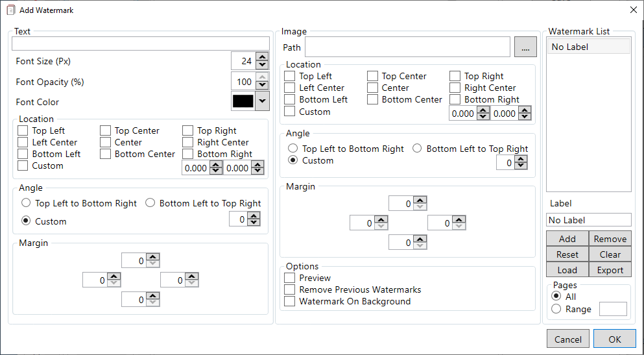Increase Font Size with up arrow
The width and height of the screenshot is (644, 355).
pos(262,56)
